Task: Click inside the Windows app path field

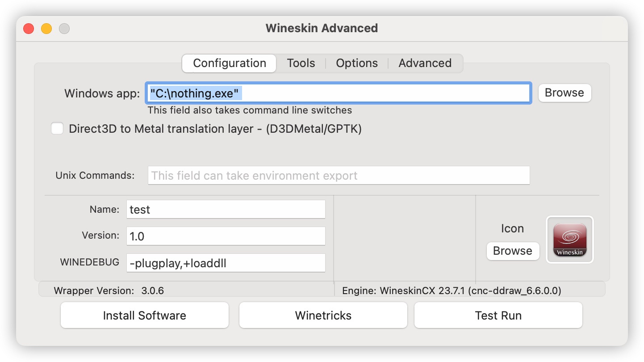Action: click(x=338, y=93)
